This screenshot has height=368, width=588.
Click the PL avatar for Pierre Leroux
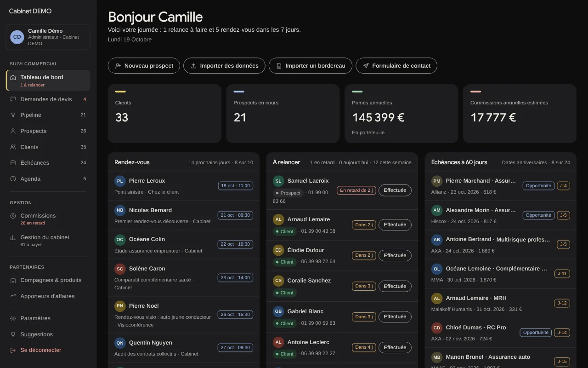tap(120, 181)
